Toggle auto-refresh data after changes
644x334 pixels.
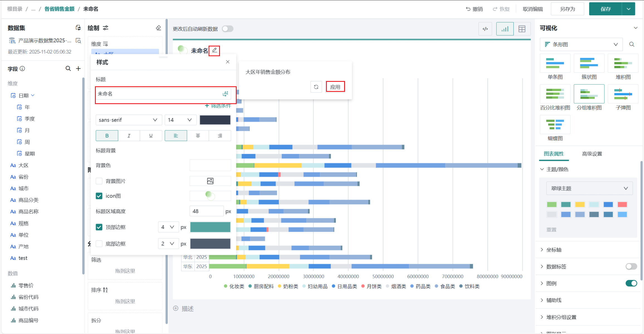[x=227, y=29]
